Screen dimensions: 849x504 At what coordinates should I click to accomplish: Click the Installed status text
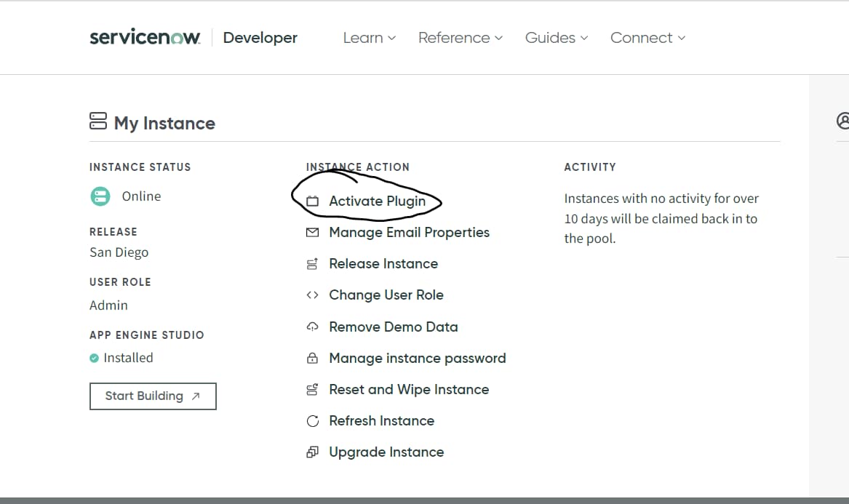(x=128, y=358)
